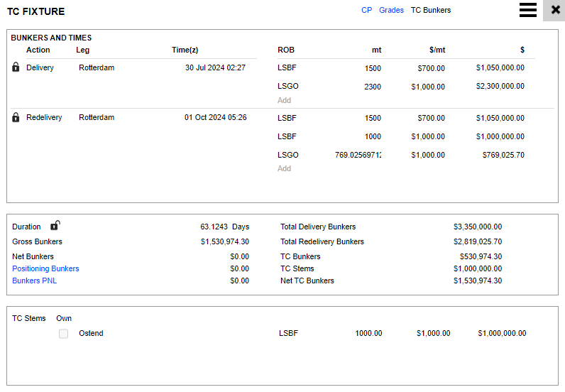Image resolution: width=565 pixels, height=392 pixels.
Task: Click Add under Delivery ROB
Action: (x=284, y=100)
